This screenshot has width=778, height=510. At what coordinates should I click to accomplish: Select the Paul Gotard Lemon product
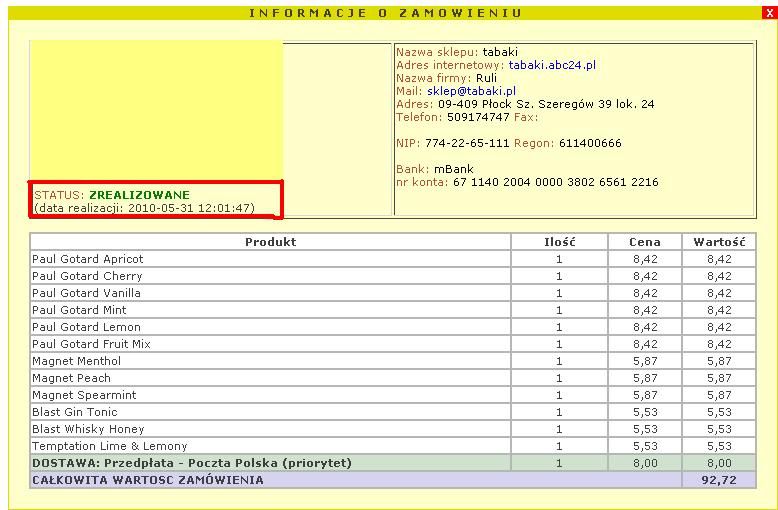[86, 327]
